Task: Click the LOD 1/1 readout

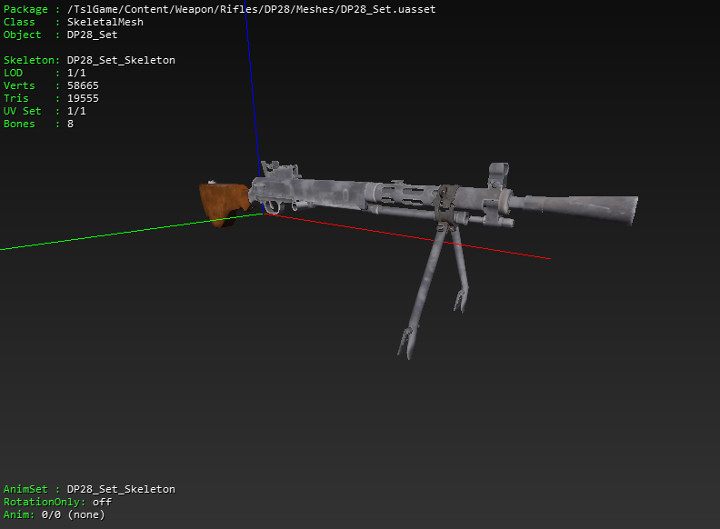Action: point(77,73)
